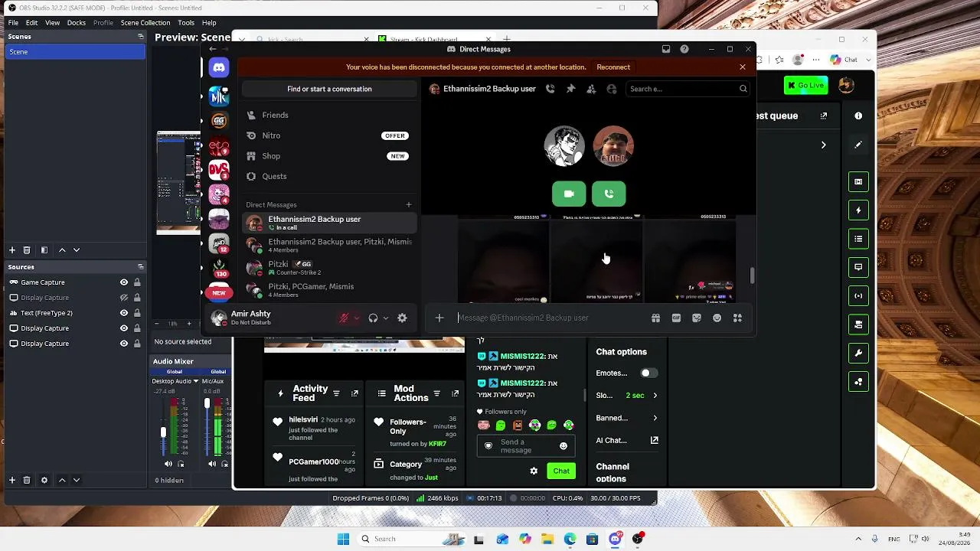Unlock the Game Capture source

pyautogui.click(x=137, y=282)
